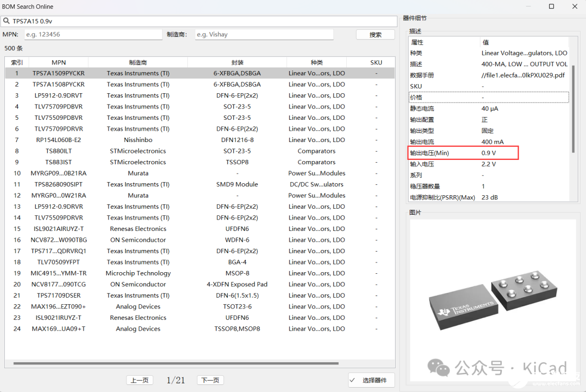Image resolution: width=586 pixels, height=392 pixels.
Task: Click the 静态电流 40 µA row
Action: 488,108
